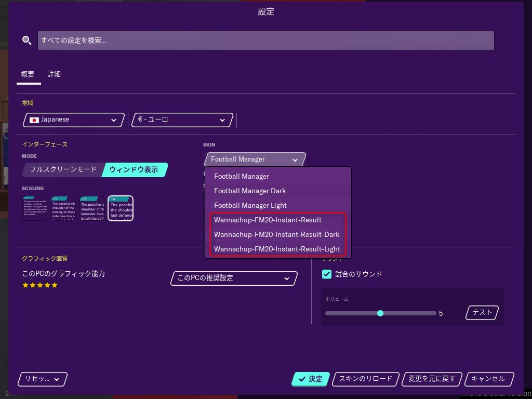The height and width of the screenshot is (399, 532).
Task: Select ウィンドウ表示 display mode
Action: (134, 170)
